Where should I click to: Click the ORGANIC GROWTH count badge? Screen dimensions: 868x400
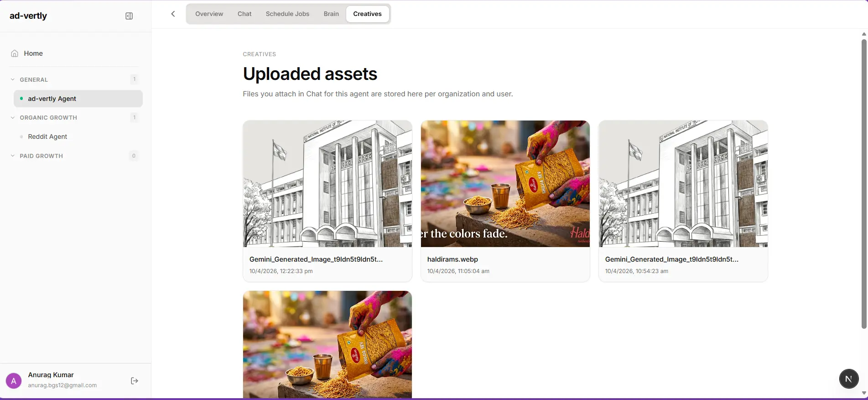(x=134, y=117)
